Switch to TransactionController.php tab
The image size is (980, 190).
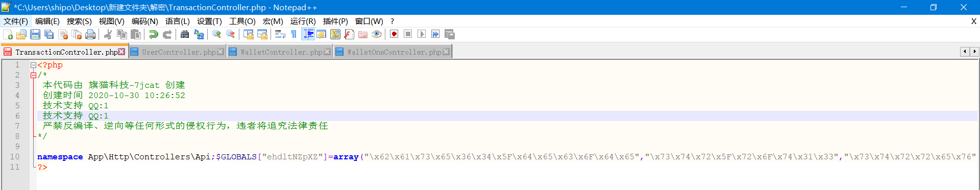(65, 52)
